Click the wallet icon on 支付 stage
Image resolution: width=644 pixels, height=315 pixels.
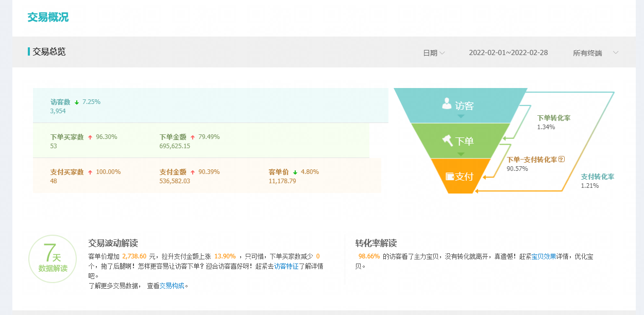[x=449, y=176]
